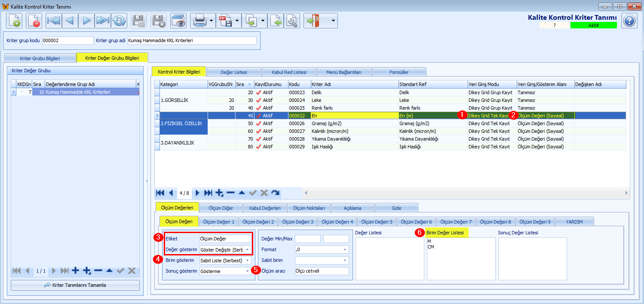Click the page with green left arrow icon
The image size is (644, 304).
click(276, 21)
